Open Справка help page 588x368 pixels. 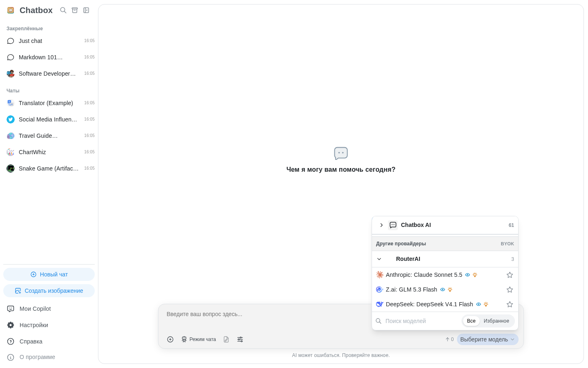pos(49,341)
